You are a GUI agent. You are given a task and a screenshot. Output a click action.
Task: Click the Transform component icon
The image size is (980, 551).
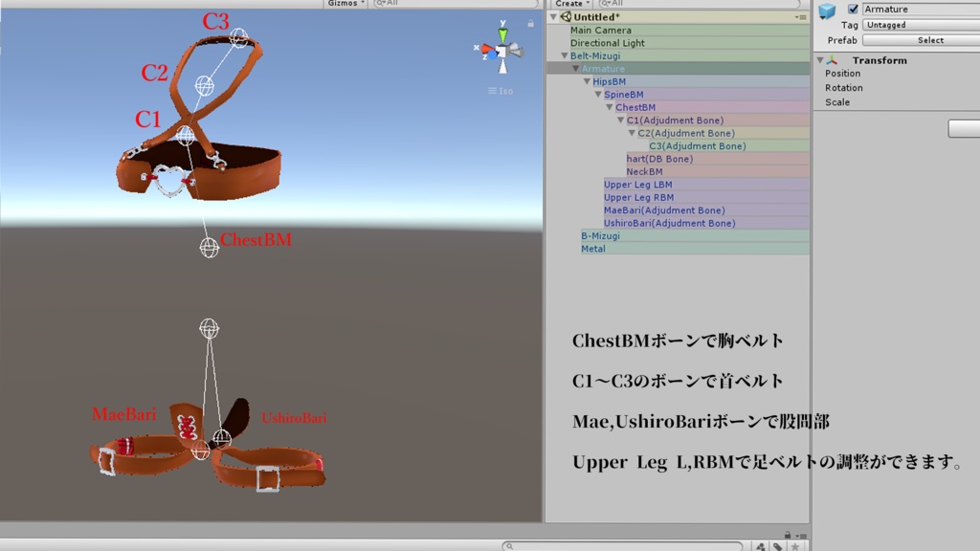click(x=832, y=60)
